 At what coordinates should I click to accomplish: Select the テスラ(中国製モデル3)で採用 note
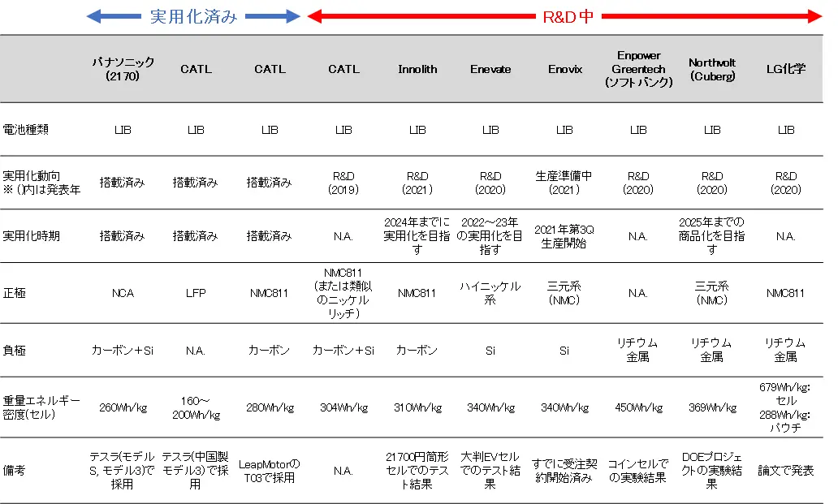click(x=195, y=471)
